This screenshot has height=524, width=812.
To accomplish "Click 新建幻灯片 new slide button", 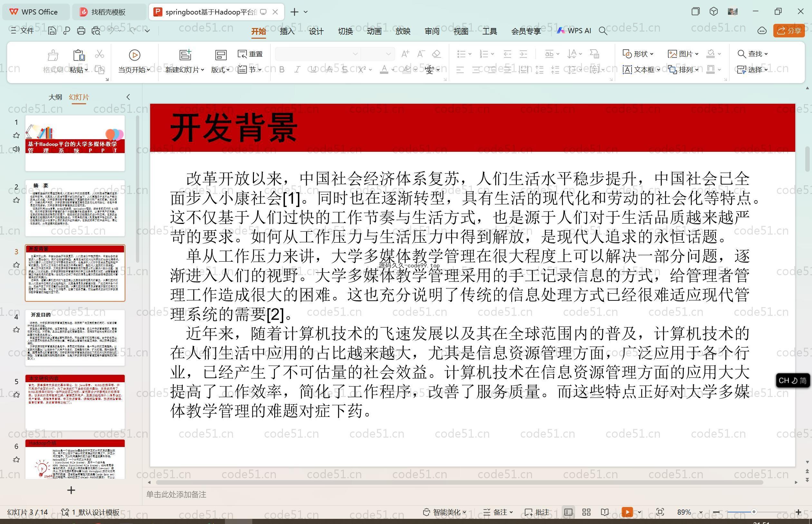I will 185,61.
